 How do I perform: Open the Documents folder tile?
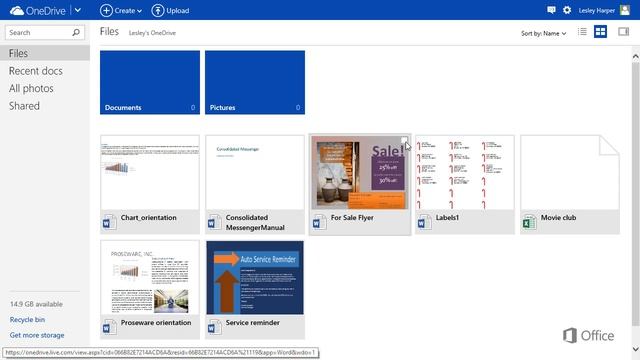150,82
